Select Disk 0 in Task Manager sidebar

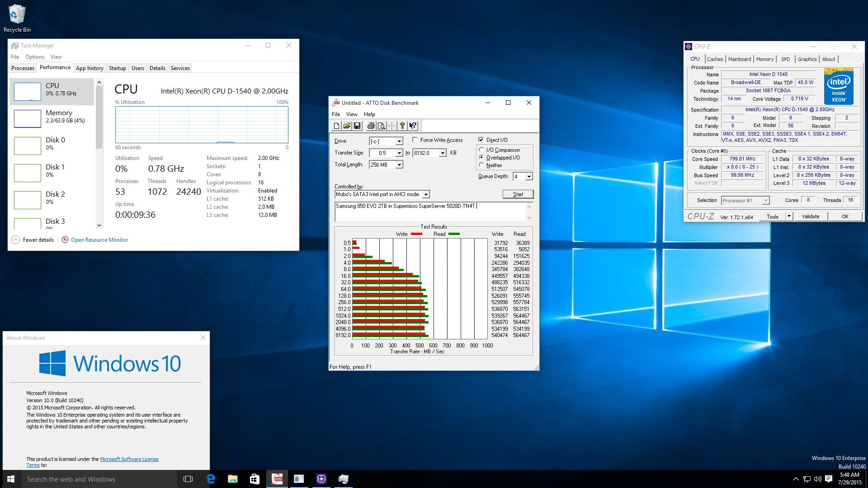tap(52, 145)
